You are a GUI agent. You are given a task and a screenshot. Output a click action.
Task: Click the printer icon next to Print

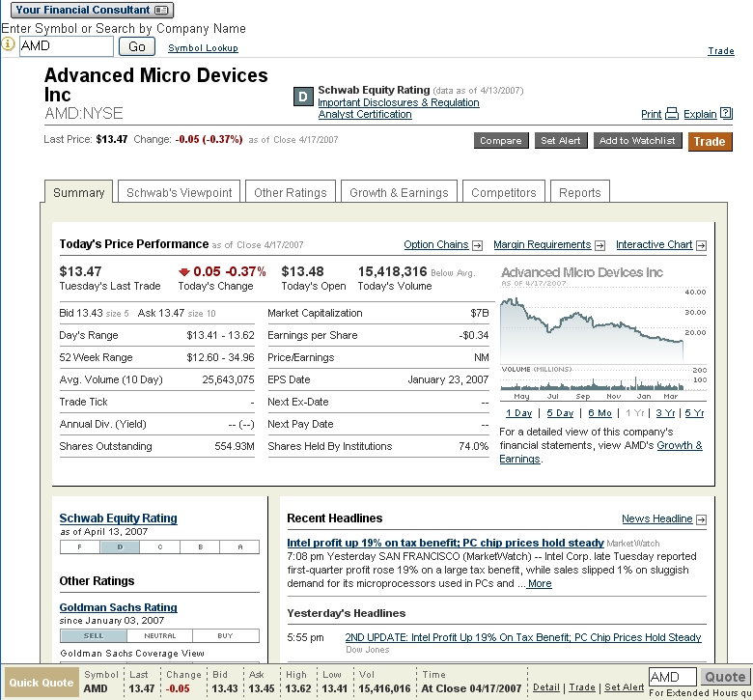[672, 114]
